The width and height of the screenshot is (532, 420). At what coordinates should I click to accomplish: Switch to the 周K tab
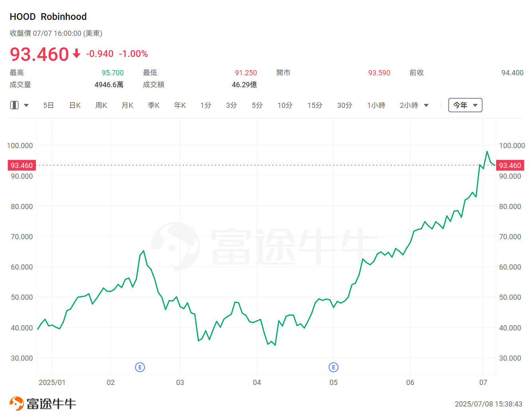(x=101, y=105)
